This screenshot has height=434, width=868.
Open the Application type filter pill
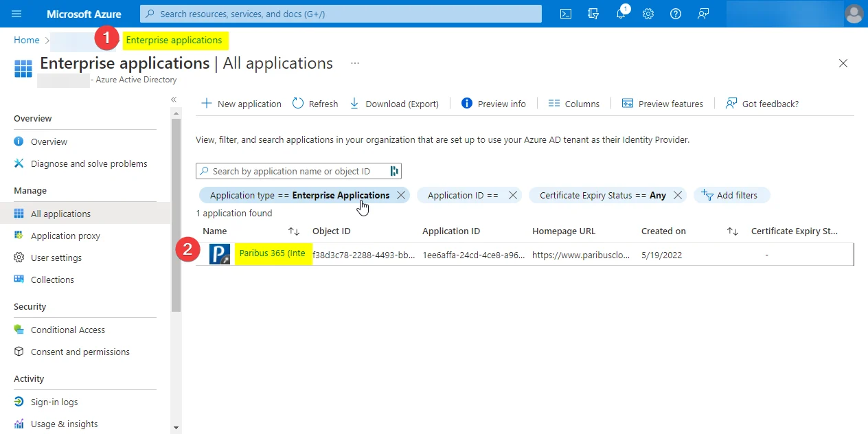[299, 195]
